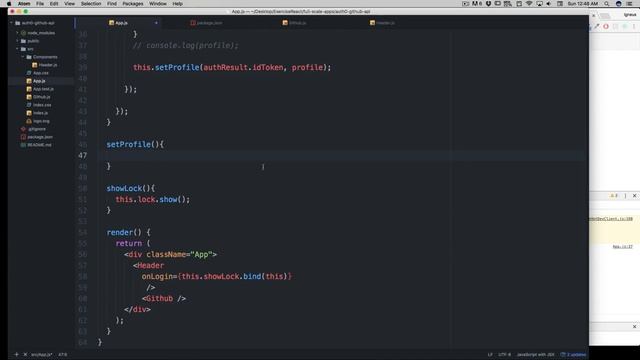Open README.md in the tree view
The image size is (640, 360).
pyautogui.click(x=39, y=145)
